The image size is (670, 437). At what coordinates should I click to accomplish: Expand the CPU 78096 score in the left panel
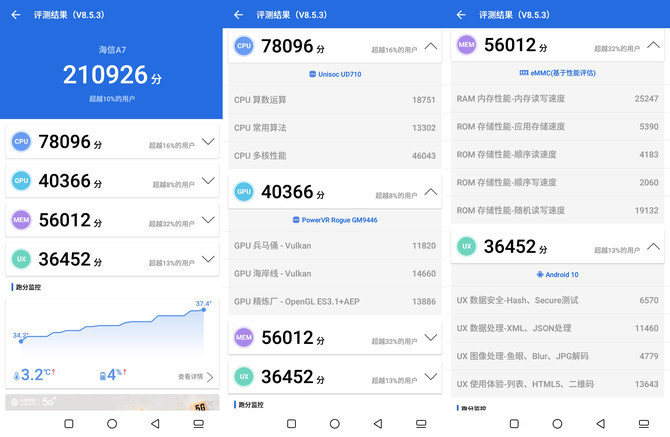click(208, 141)
